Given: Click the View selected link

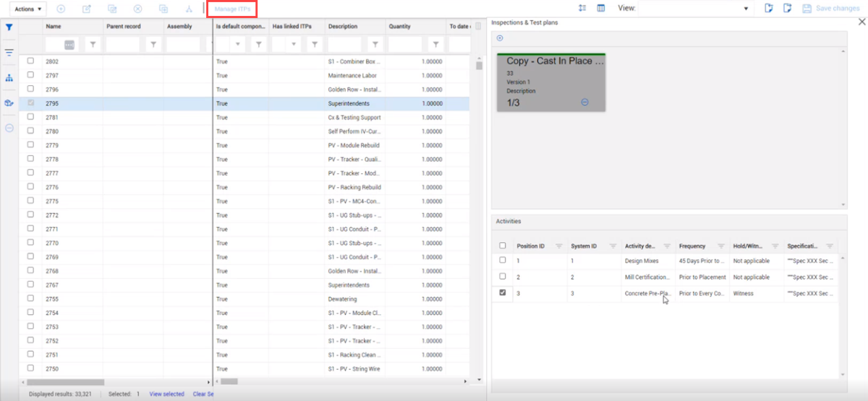Looking at the screenshot, I should [x=166, y=394].
